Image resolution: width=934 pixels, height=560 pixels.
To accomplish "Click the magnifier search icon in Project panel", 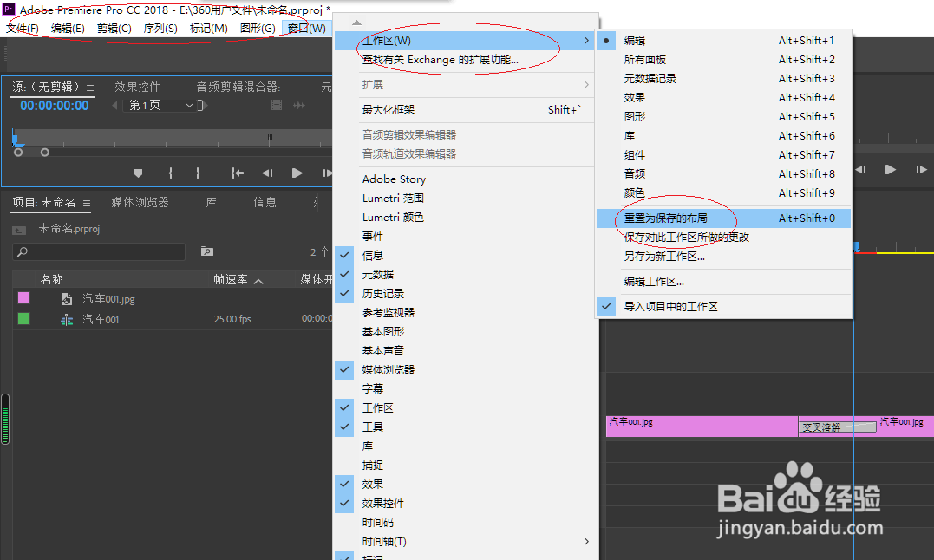I will (x=23, y=251).
